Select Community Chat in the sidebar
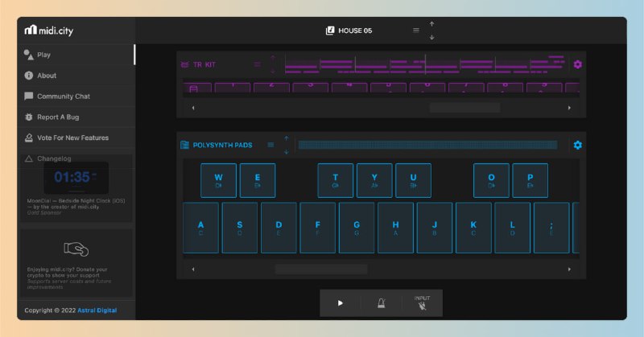The width and height of the screenshot is (644, 337). (x=63, y=97)
